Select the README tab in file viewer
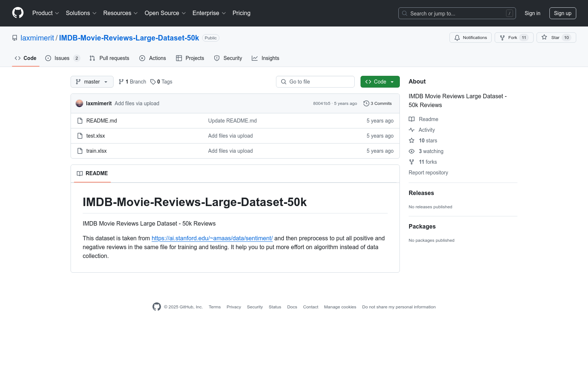Screen dimensions: 588x368 coord(92,173)
